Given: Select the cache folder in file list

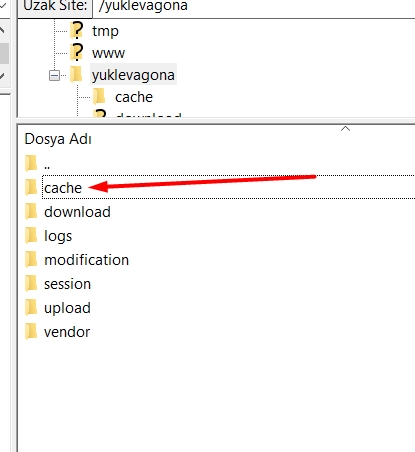Looking at the screenshot, I should point(63,188).
